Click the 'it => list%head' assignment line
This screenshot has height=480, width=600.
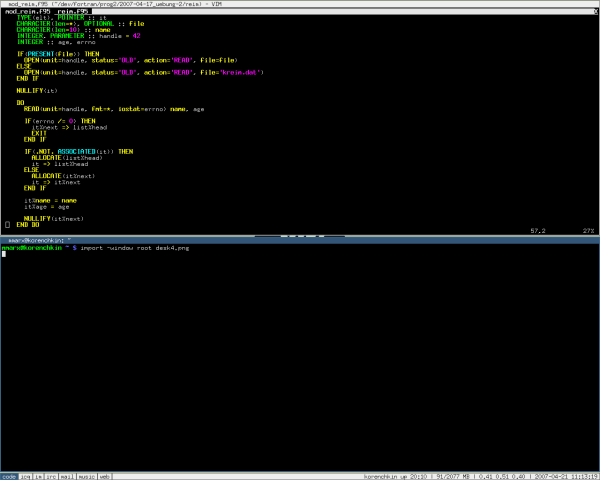[x=60, y=164]
